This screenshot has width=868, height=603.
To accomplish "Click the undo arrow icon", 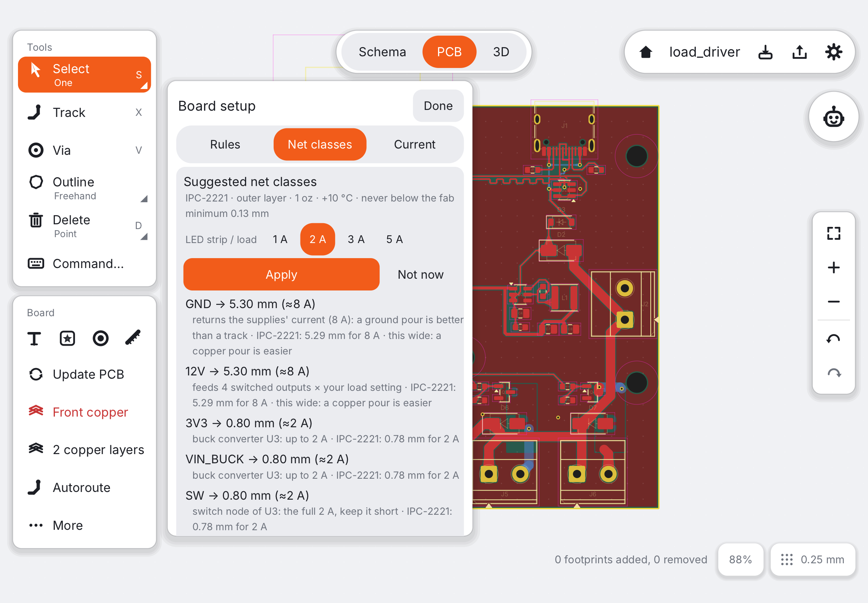I will [x=833, y=339].
